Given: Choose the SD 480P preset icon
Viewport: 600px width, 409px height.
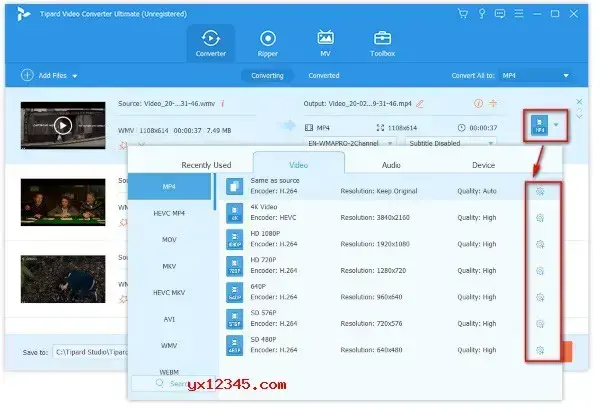Looking at the screenshot, I should (234, 345).
